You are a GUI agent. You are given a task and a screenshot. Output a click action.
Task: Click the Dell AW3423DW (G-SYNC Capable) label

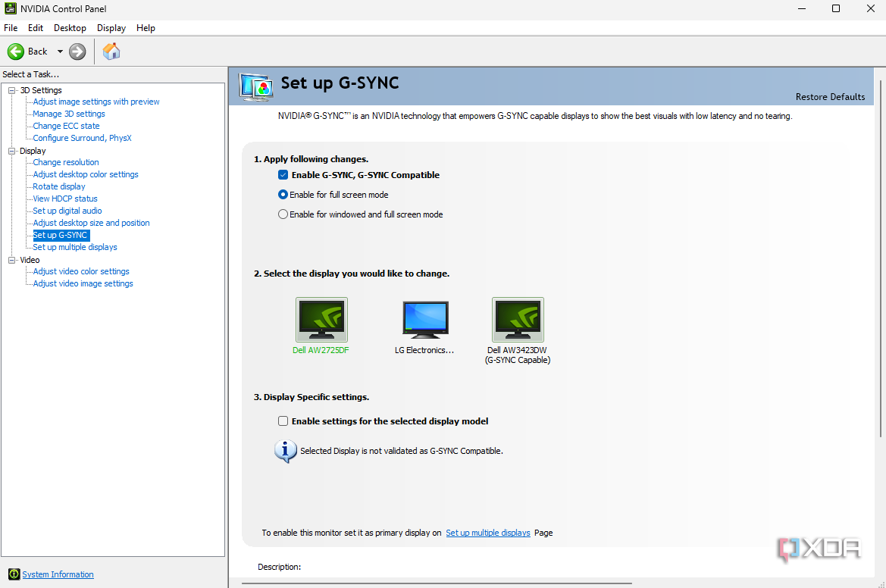click(518, 355)
